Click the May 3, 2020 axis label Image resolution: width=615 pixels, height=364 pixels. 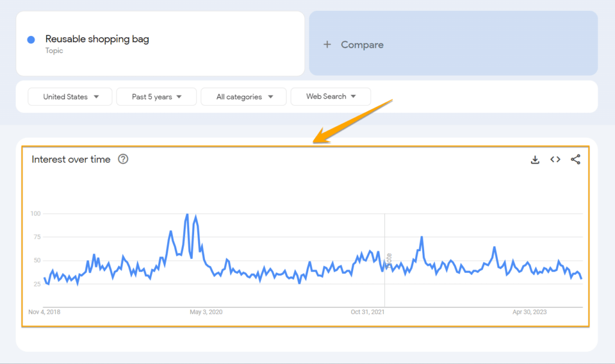point(206,312)
